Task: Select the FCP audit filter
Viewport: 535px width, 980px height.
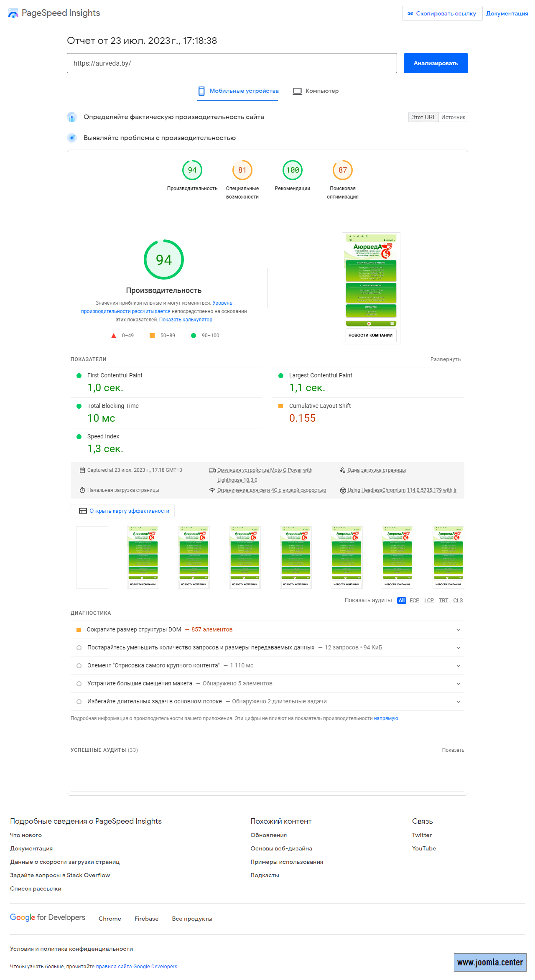Action: pyautogui.click(x=414, y=601)
